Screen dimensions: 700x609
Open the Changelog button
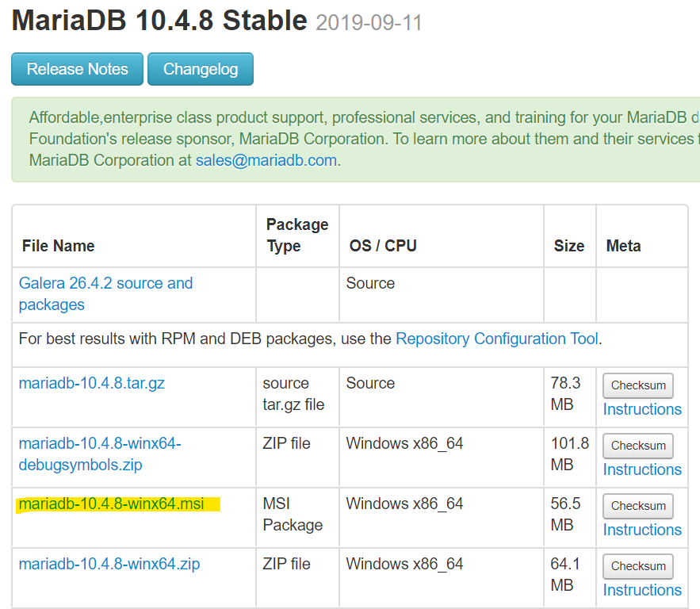point(201,69)
